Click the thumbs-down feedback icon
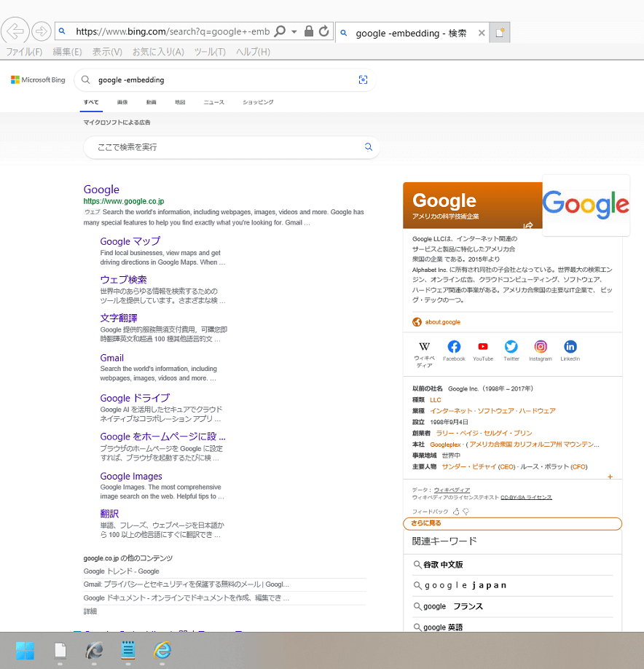Viewport: 644px width, 669px height. [466, 511]
